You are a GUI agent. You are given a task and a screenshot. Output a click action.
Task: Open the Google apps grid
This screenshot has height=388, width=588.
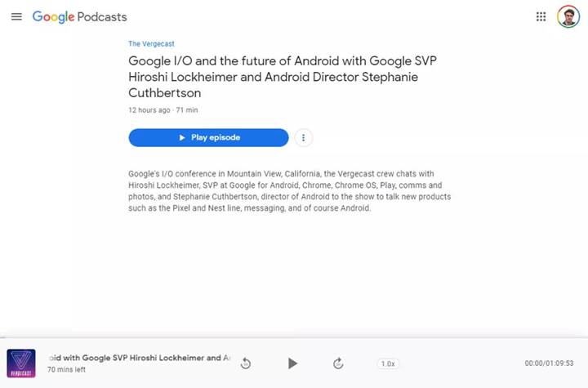tap(541, 17)
